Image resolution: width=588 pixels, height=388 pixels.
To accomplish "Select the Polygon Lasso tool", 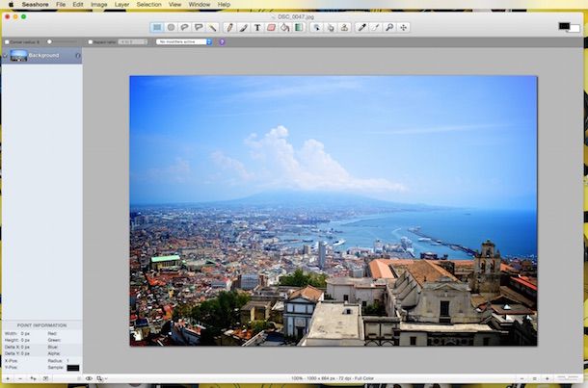I will point(199,27).
